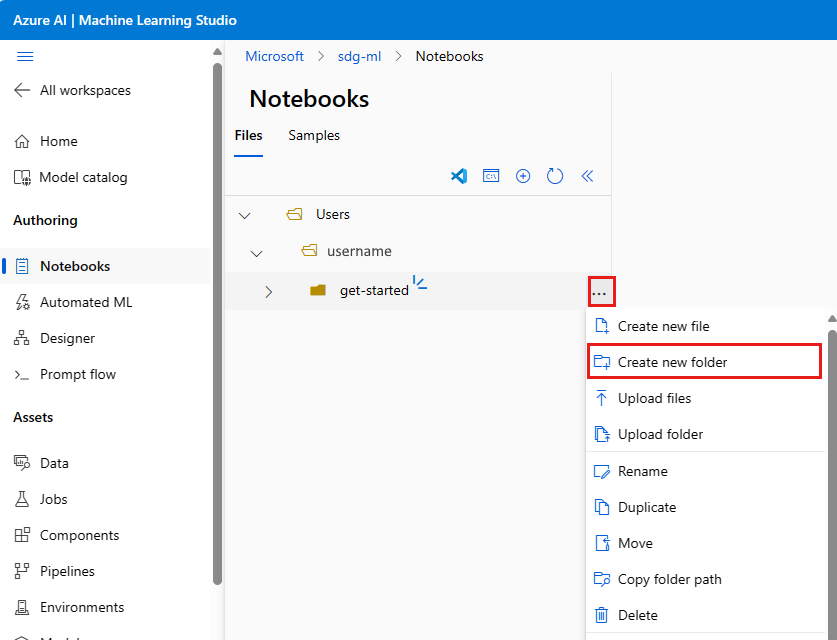This screenshot has height=640, width=837.
Task: Expand the get-started folder
Action: coord(267,290)
